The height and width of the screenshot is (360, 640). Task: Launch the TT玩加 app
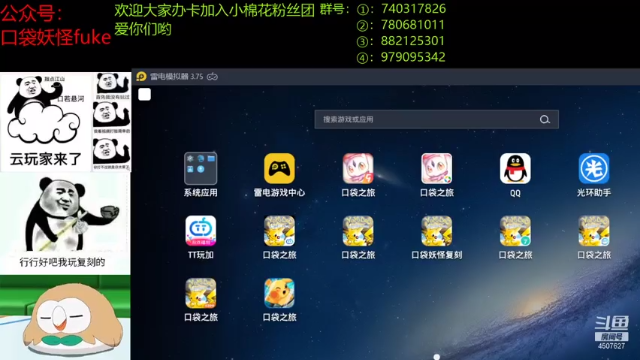click(200, 231)
